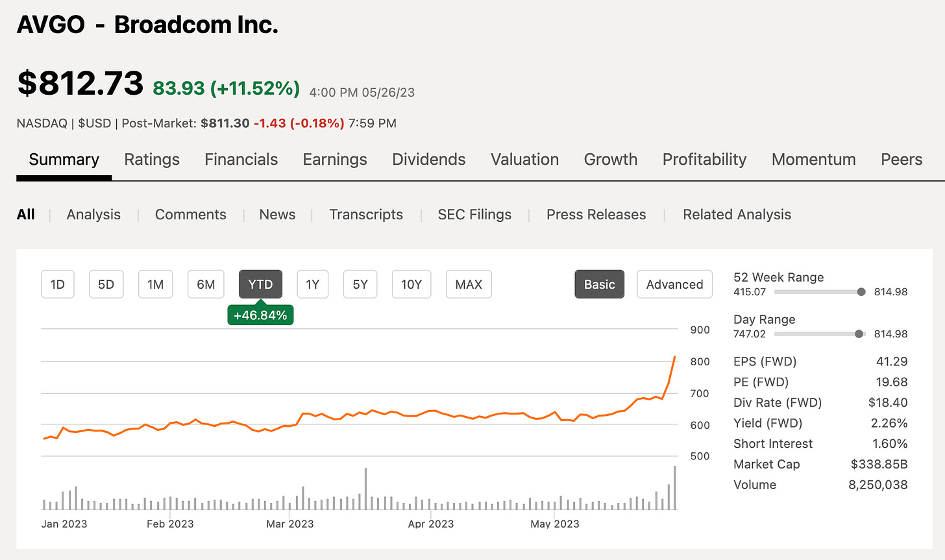View the Profitability tab
The height and width of the screenshot is (560, 945).
pos(704,160)
